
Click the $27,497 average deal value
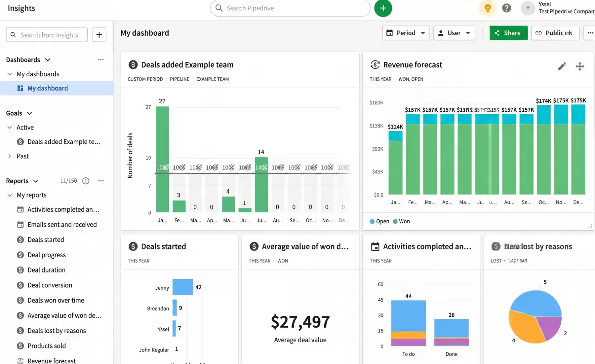(300, 322)
